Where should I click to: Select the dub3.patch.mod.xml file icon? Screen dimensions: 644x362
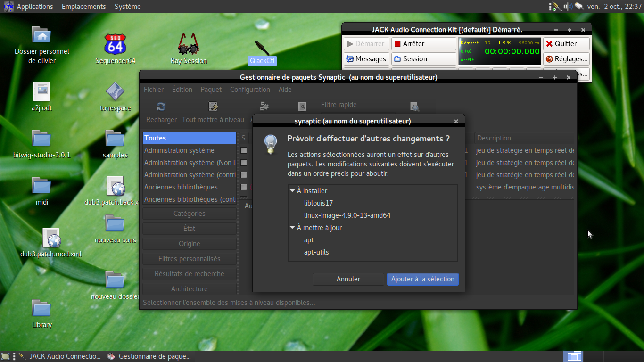coord(51,238)
